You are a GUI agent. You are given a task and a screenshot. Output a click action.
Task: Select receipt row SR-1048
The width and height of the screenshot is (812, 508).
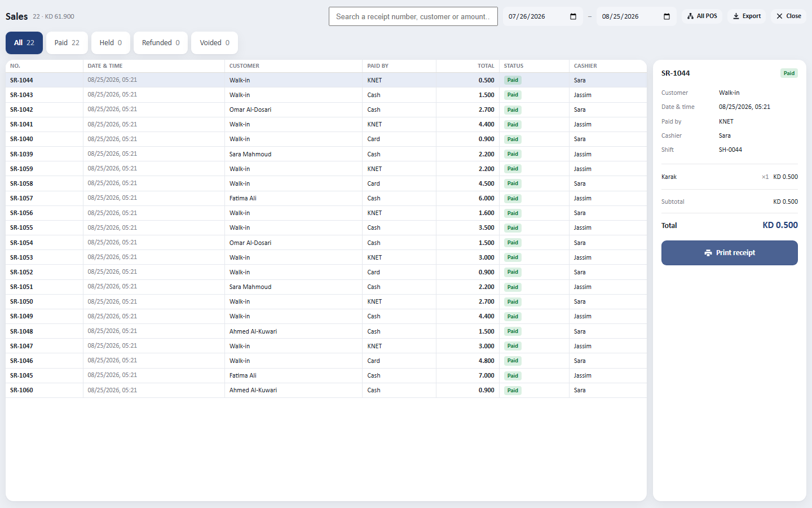click(326, 331)
